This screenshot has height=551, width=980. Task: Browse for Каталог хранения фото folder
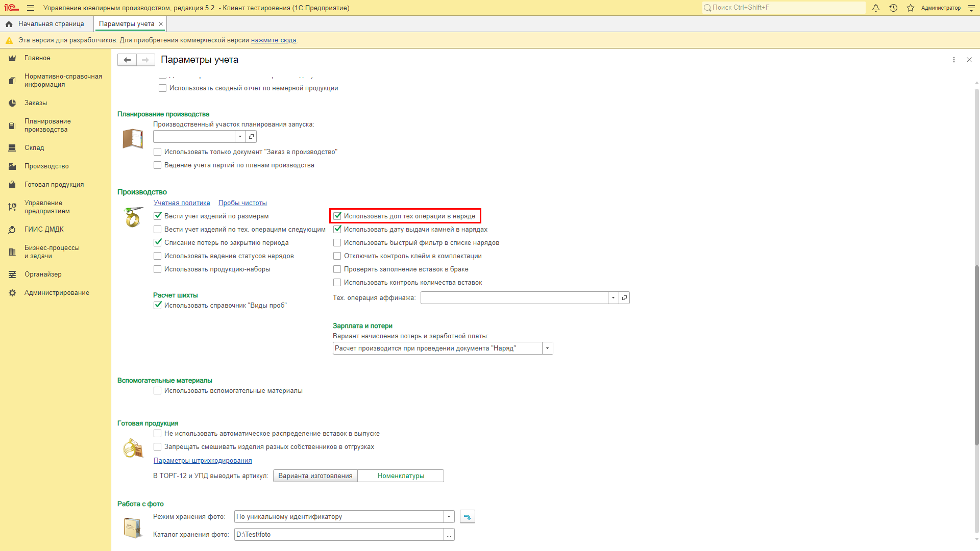coord(449,535)
